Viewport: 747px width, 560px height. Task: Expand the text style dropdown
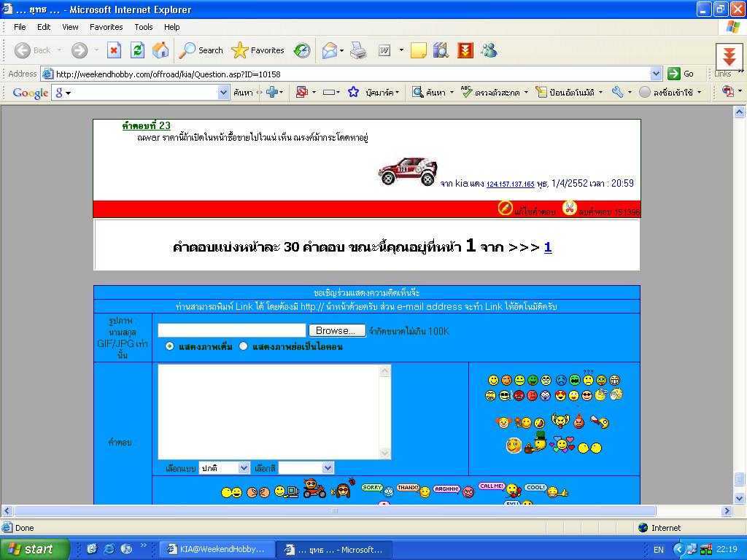click(x=224, y=468)
